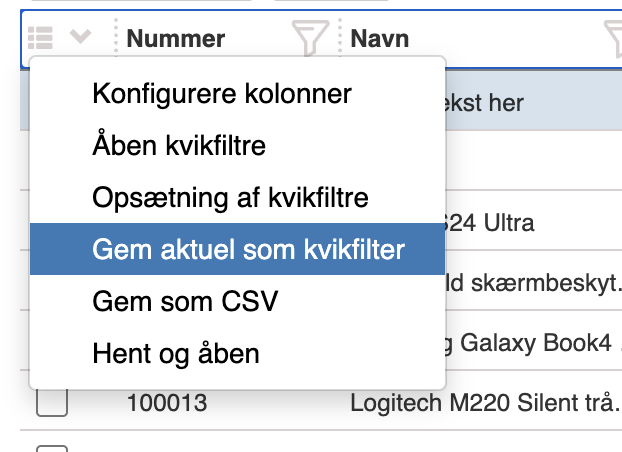Collapse the grid menu with the chevron arrow

[81, 38]
